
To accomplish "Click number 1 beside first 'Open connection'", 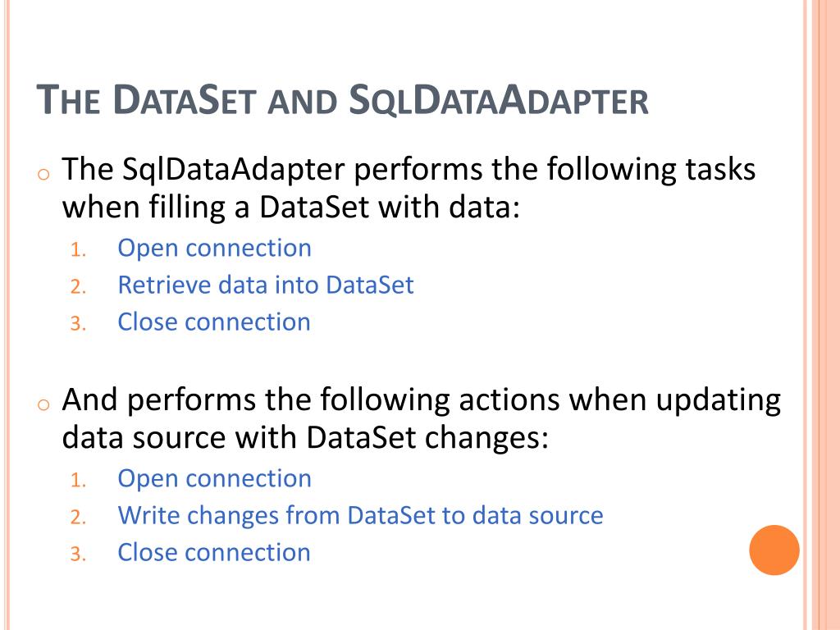I will click(78, 249).
